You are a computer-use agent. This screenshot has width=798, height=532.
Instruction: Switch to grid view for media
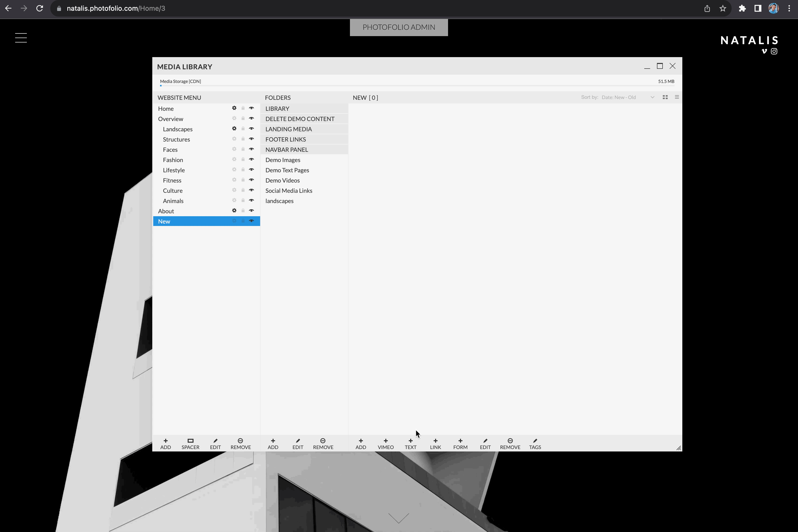[x=665, y=97]
